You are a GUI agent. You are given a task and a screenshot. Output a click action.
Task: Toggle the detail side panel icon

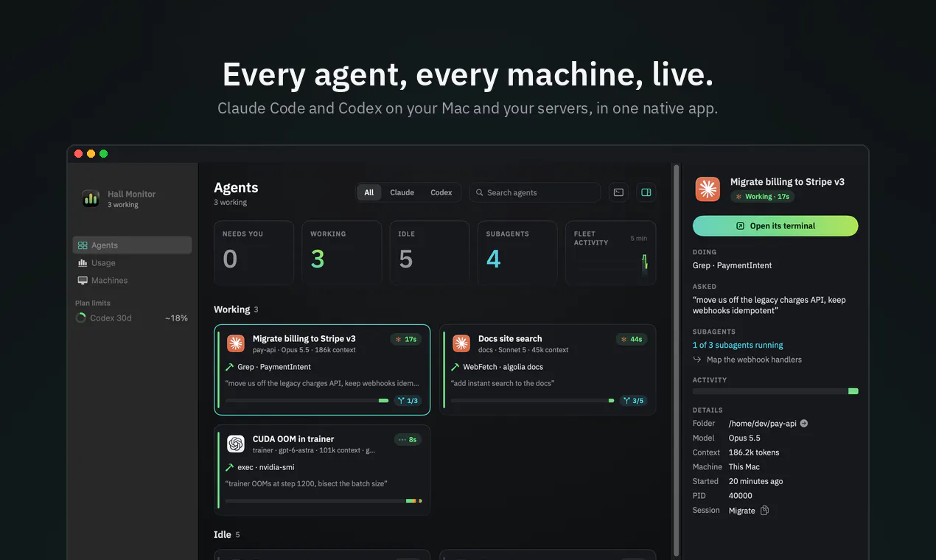646,192
